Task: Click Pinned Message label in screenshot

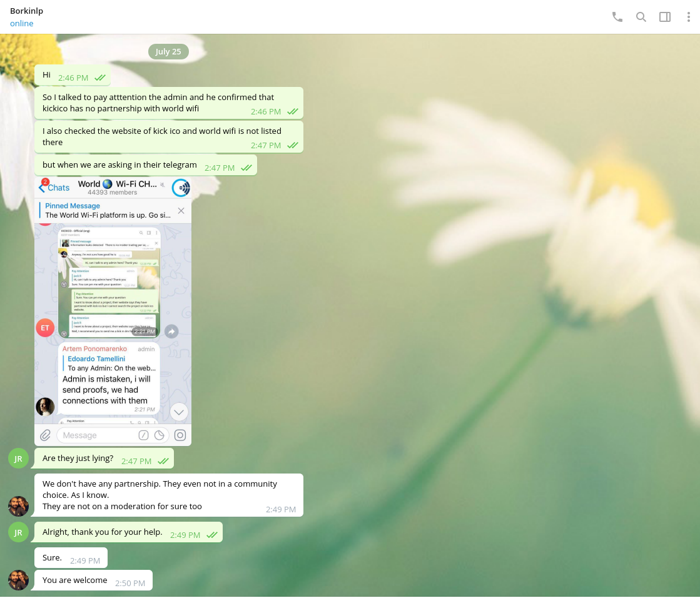Action: pos(73,206)
